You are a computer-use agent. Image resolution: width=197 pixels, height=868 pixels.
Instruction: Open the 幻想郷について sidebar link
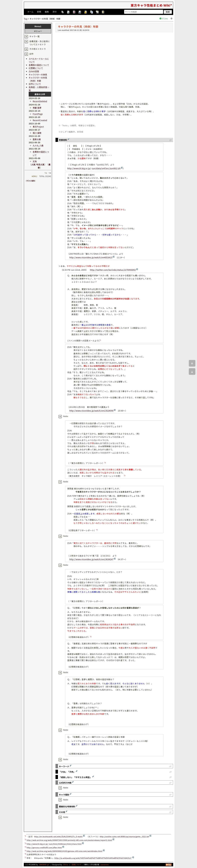[36, 68]
